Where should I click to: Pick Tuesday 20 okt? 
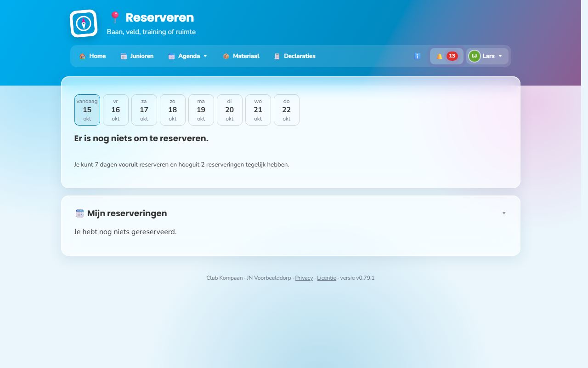[x=230, y=110]
